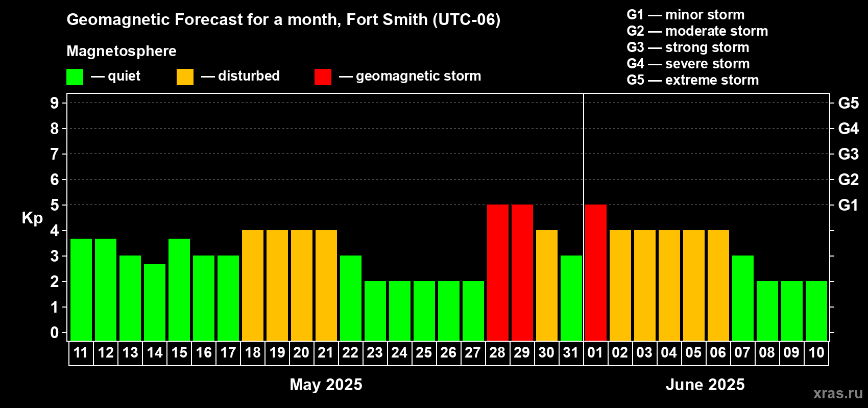Click the 'Magnetosphere' heading

(x=122, y=51)
